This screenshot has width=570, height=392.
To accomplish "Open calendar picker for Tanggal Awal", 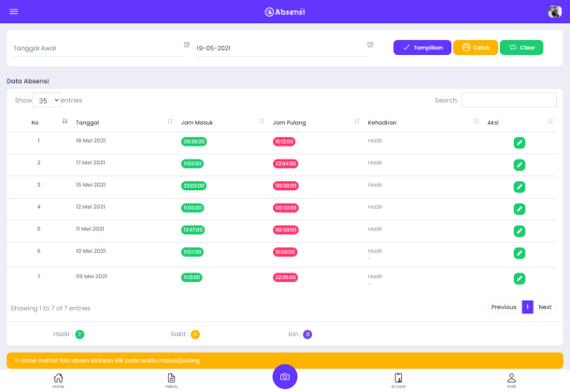I will 187,45.
